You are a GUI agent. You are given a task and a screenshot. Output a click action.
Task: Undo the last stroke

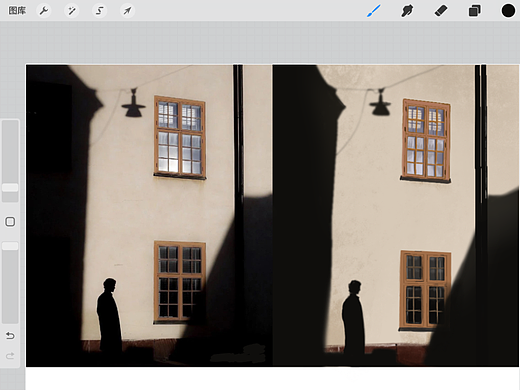click(10, 335)
